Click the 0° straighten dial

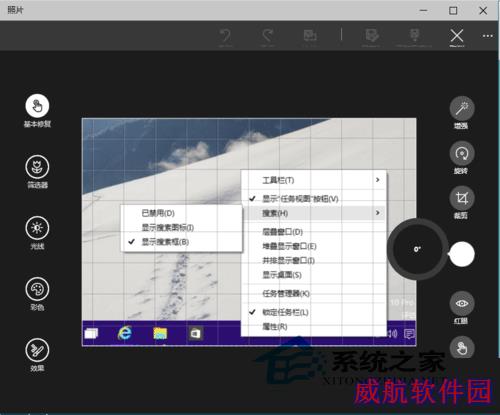pos(417,249)
